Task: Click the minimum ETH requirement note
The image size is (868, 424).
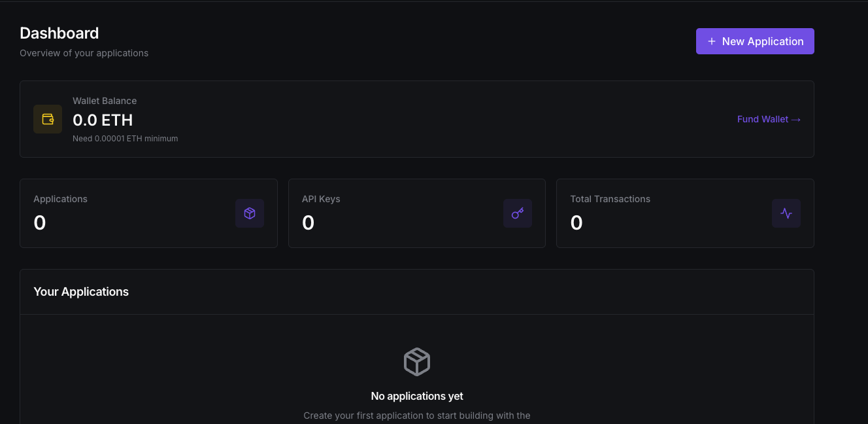Action: [125, 138]
